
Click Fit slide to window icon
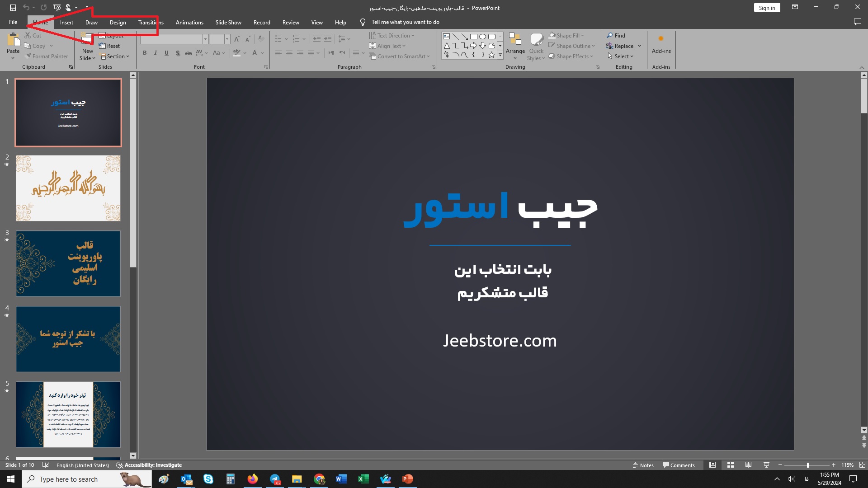click(x=862, y=465)
